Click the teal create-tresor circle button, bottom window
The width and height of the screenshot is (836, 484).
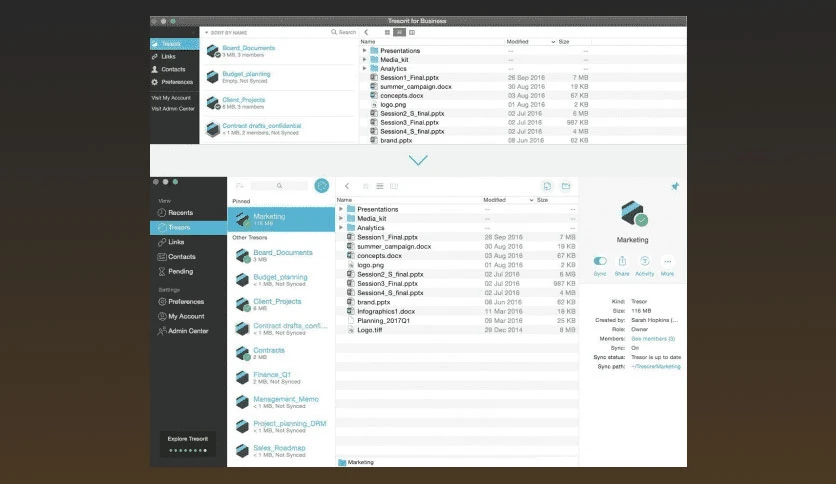(x=321, y=185)
